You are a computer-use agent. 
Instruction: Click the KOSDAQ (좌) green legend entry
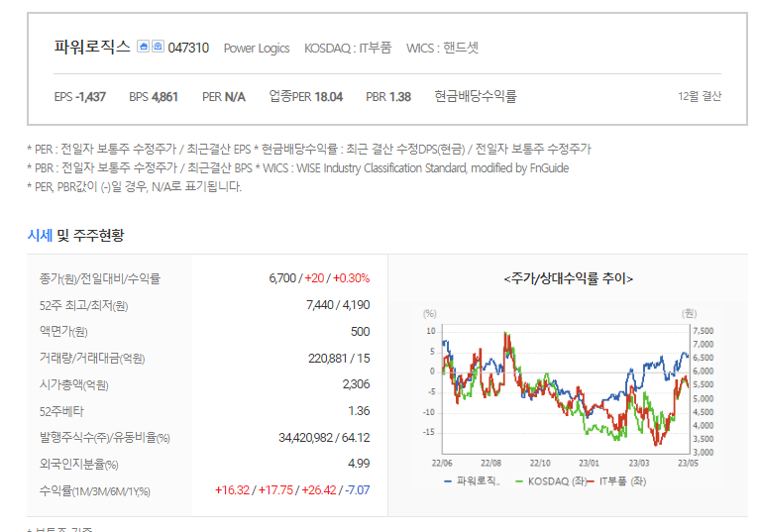coord(551,481)
